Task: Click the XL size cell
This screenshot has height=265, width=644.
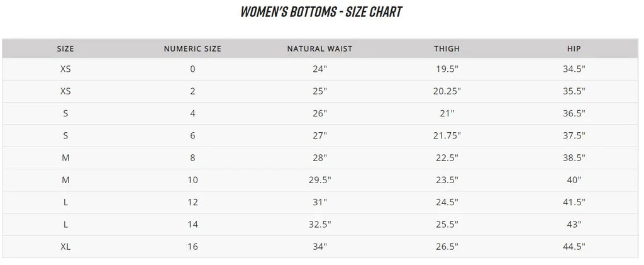Action: pyautogui.click(x=65, y=247)
